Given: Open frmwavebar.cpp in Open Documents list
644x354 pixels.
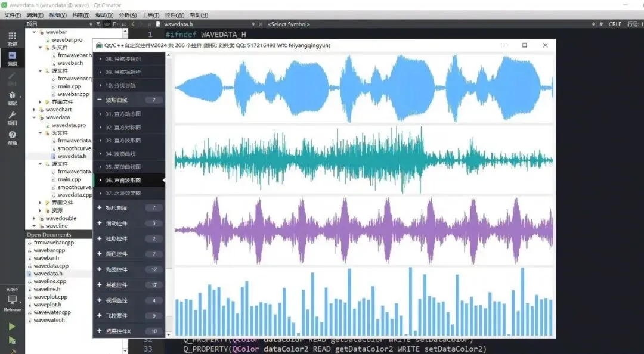Looking at the screenshot, I should click(54, 243).
